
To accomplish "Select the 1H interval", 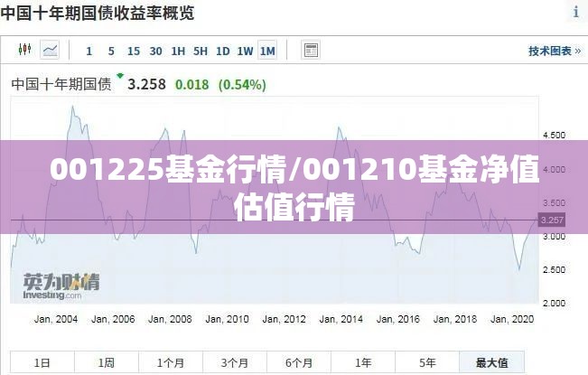I will pyautogui.click(x=178, y=51).
